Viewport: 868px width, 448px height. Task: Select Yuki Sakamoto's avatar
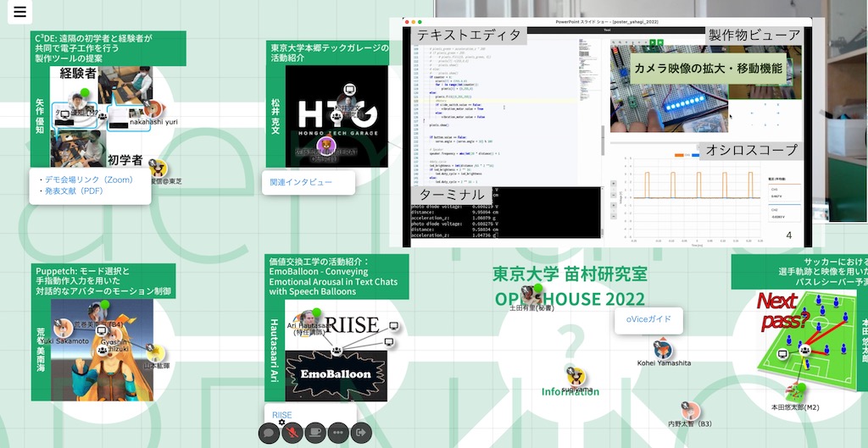coord(64,329)
